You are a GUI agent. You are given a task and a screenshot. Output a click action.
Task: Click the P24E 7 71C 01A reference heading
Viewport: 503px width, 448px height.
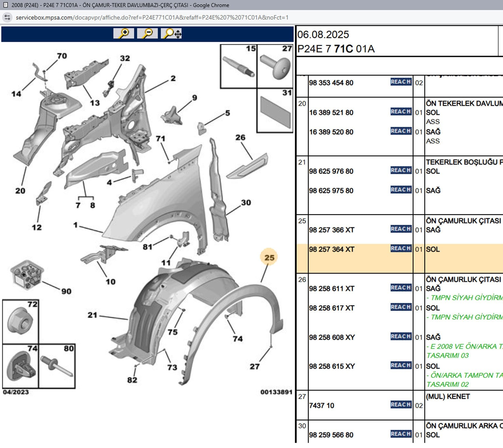336,49
